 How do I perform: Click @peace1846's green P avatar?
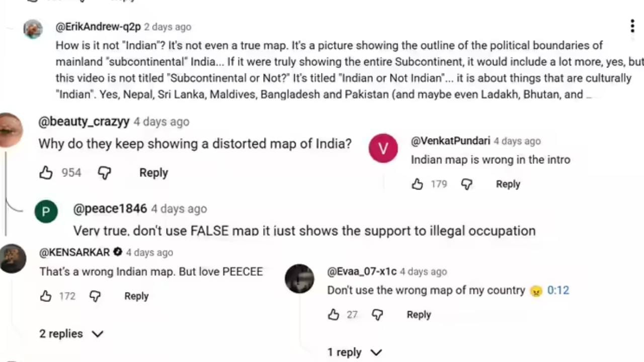pyautogui.click(x=46, y=212)
